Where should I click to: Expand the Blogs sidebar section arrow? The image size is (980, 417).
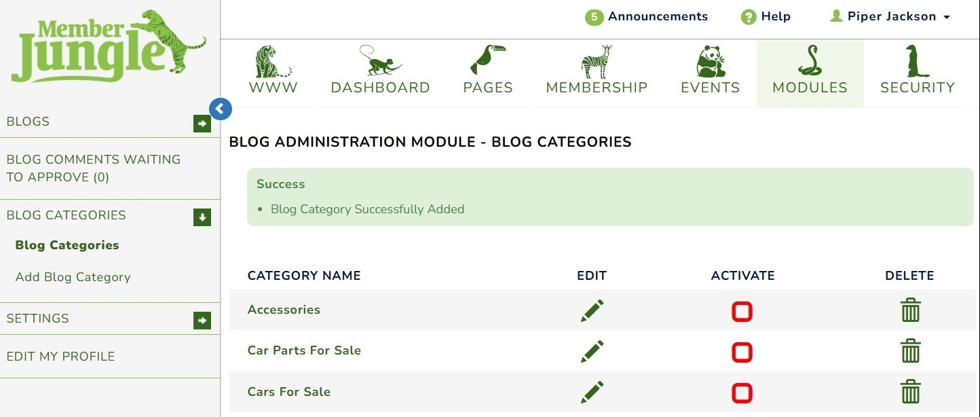click(x=202, y=124)
